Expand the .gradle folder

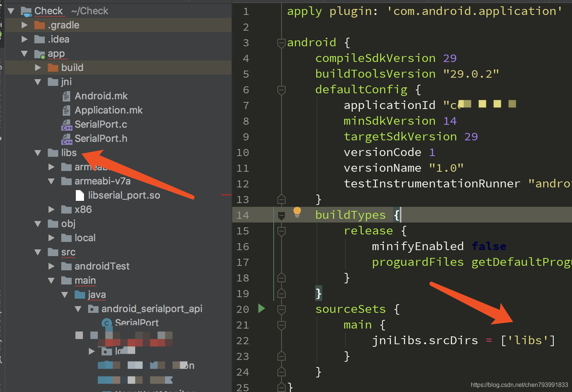[x=25, y=25]
